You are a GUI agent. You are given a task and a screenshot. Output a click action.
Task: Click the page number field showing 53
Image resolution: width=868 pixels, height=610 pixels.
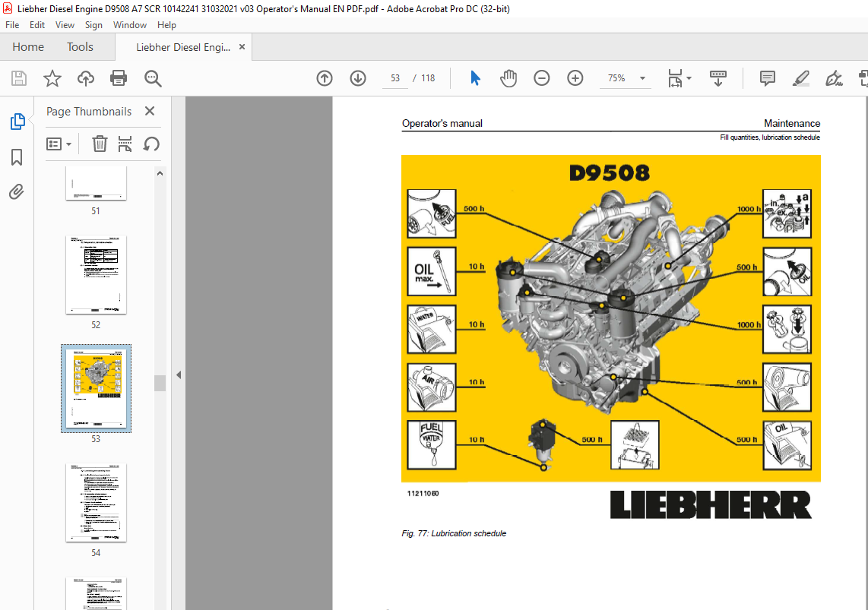[x=395, y=78]
